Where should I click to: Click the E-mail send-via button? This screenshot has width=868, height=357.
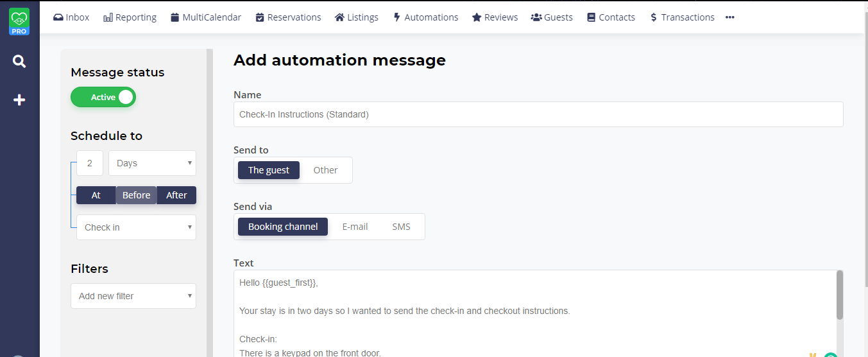355,227
